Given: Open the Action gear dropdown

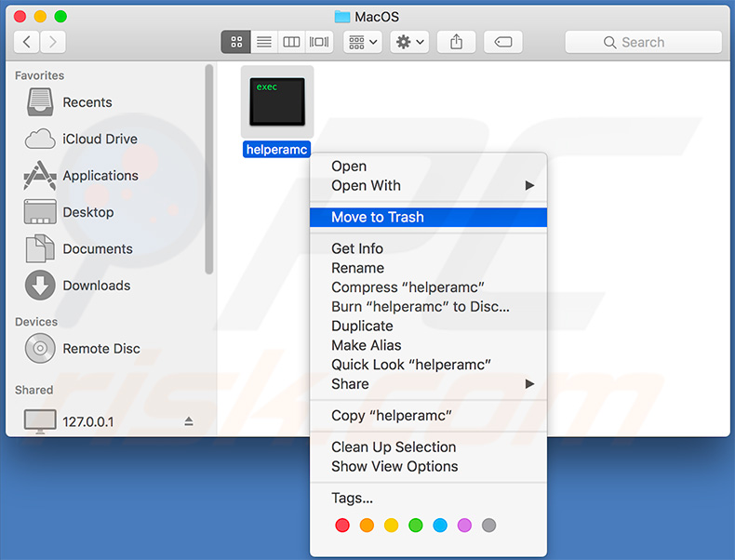Looking at the screenshot, I should tap(409, 42).
